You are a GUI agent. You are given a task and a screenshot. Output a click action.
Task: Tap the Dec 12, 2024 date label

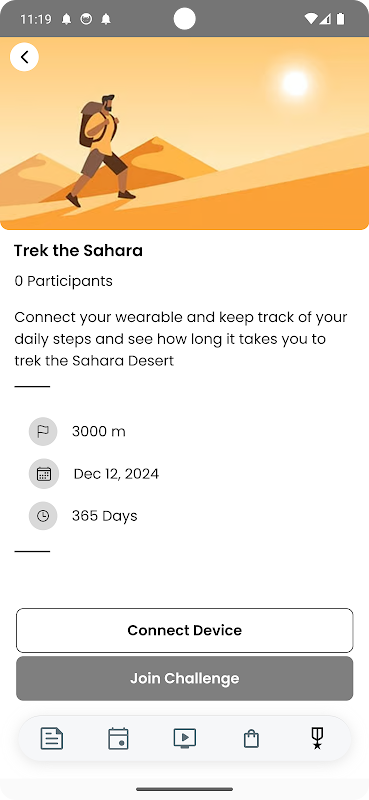[x=116, y=474]
